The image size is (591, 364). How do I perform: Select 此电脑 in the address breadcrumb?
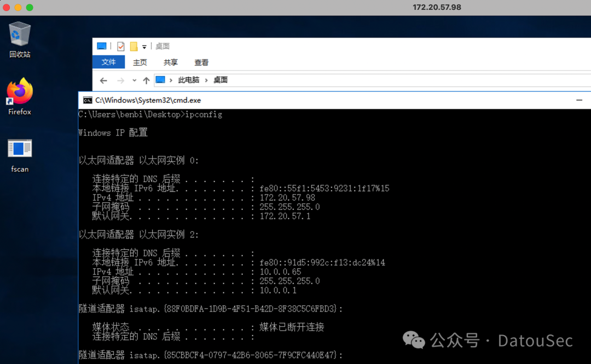pos(188,80)
